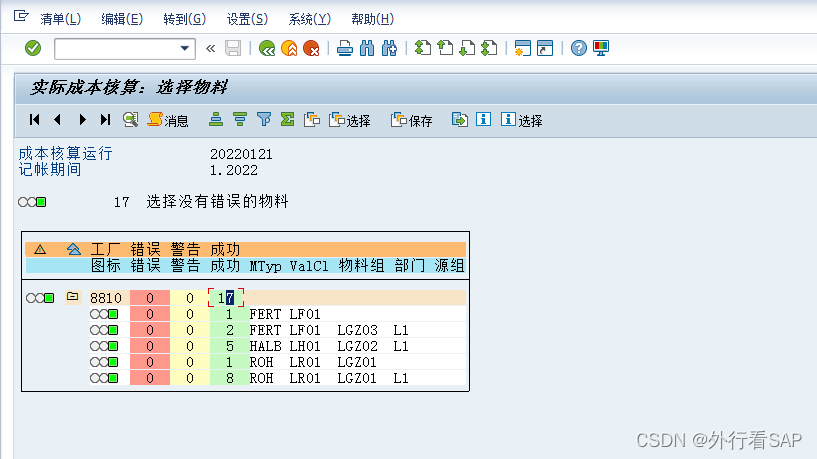This screenshot has width=817, height=459.
Task: Click the green Back arrow icon
Action: pyautogui.click(x=267, y=48)
